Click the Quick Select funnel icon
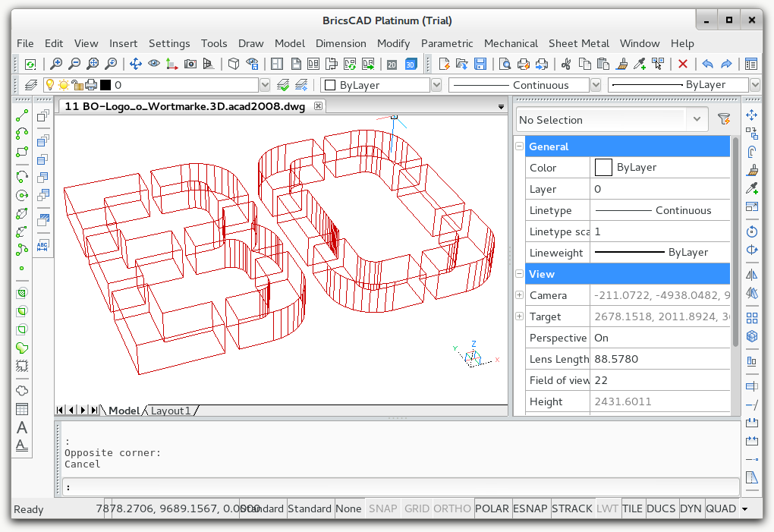 click(x=724, y=119)
